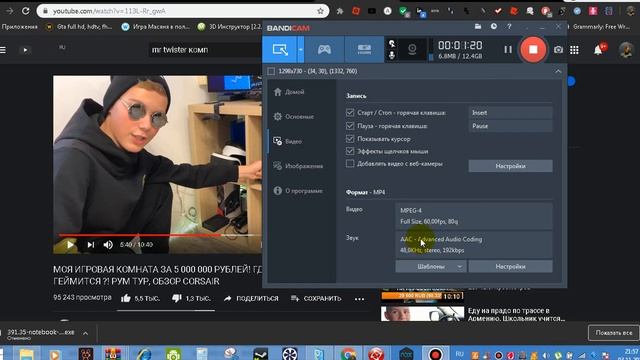Play the YouTube video
The image size is (640, 360).
(70, 244)
